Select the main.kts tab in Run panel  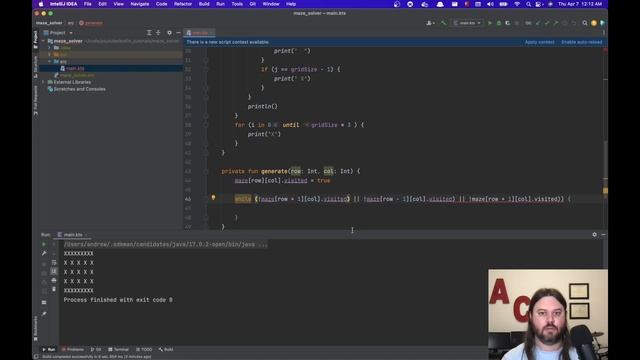pos(73,235)
